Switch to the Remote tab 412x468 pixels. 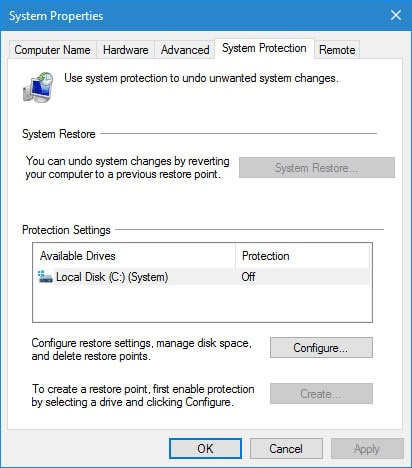tap(337, 50)
